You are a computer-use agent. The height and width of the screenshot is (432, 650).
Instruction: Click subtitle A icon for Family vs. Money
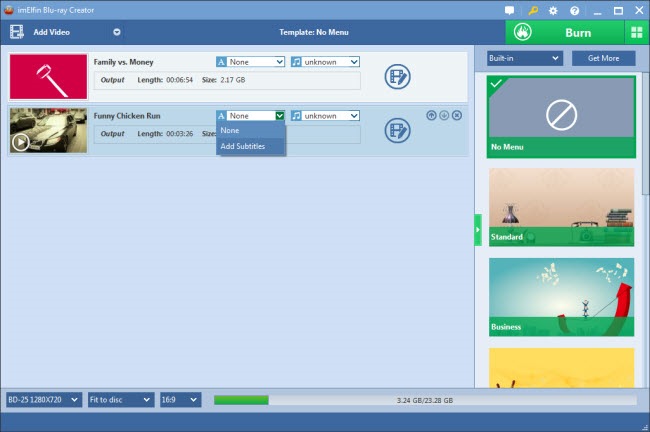pyautogui.click(x=221, y=62)
